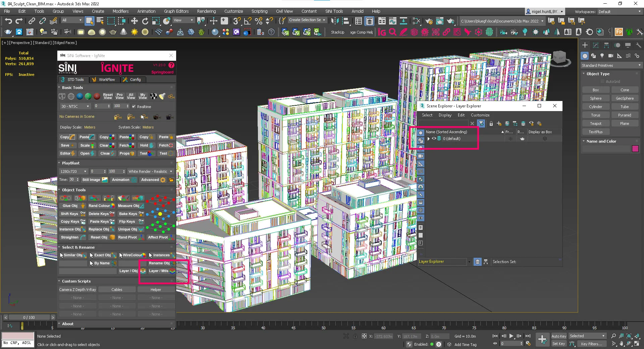Expand the 0 (default) layer tree

tap(428, 139)
